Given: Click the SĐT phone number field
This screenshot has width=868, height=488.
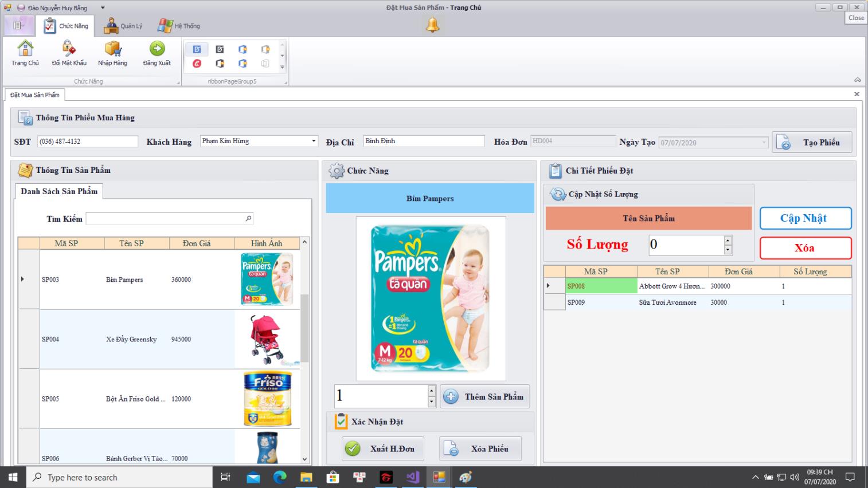Looking at the screenshot, I should [88, 141].
